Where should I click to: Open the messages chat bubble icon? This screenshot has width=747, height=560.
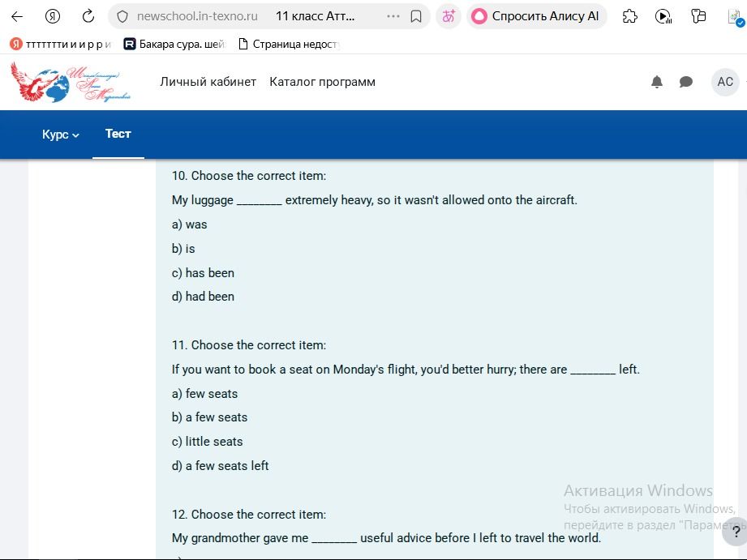(x=685, y=82)
